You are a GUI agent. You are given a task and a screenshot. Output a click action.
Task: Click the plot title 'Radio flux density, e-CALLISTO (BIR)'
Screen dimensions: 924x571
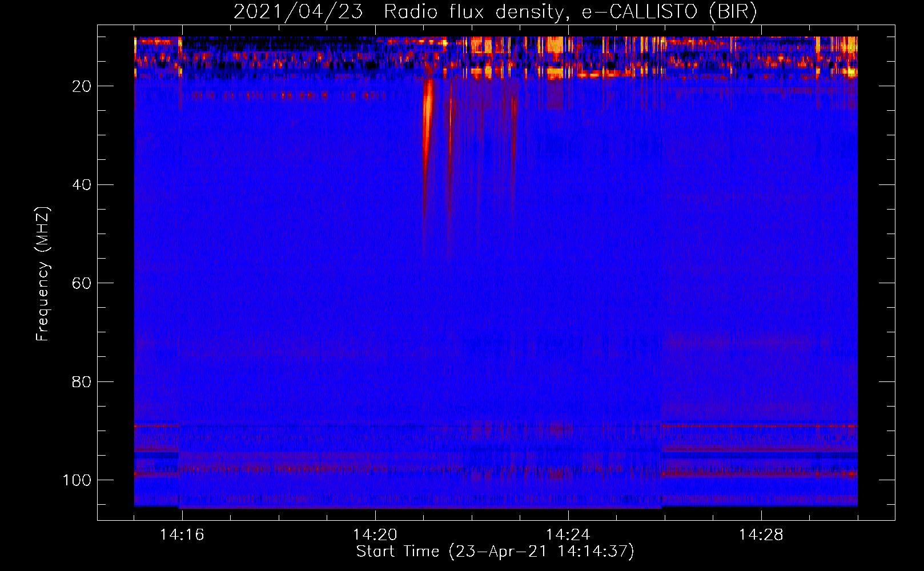tap(571, 11)
